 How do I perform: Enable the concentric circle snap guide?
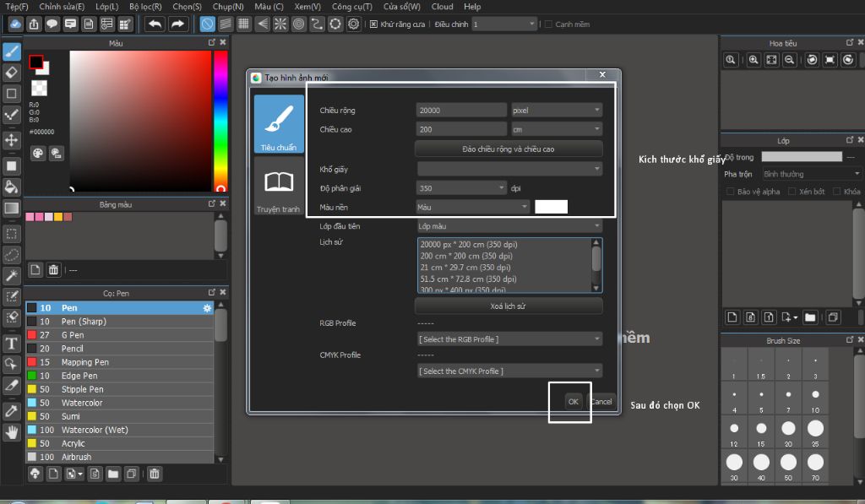[298, 24]
